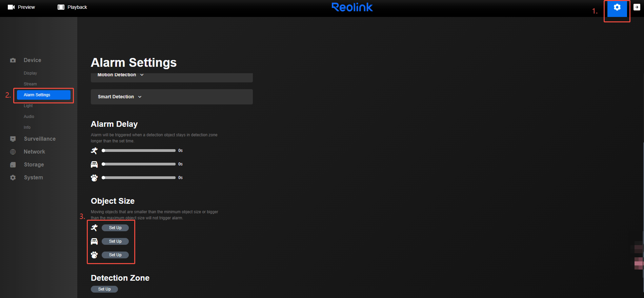Click the Network globe icon
Image resolution: width=644 pixels, height=298 pixels.
[13, 152]
